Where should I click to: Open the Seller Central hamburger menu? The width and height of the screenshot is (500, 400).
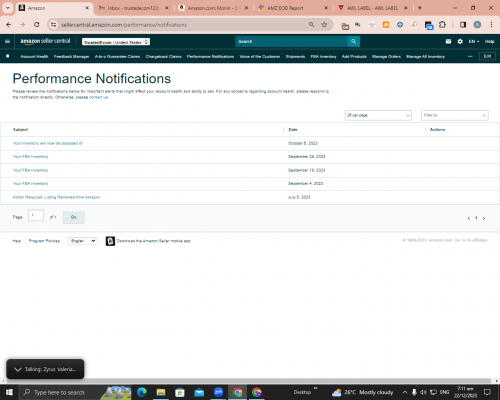(7, 41)
